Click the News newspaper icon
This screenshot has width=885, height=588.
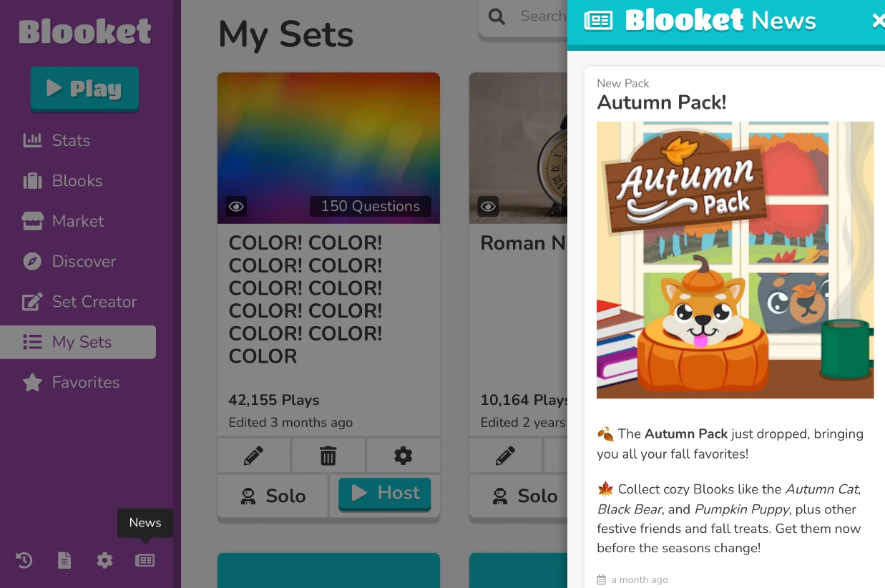point(145,560)
